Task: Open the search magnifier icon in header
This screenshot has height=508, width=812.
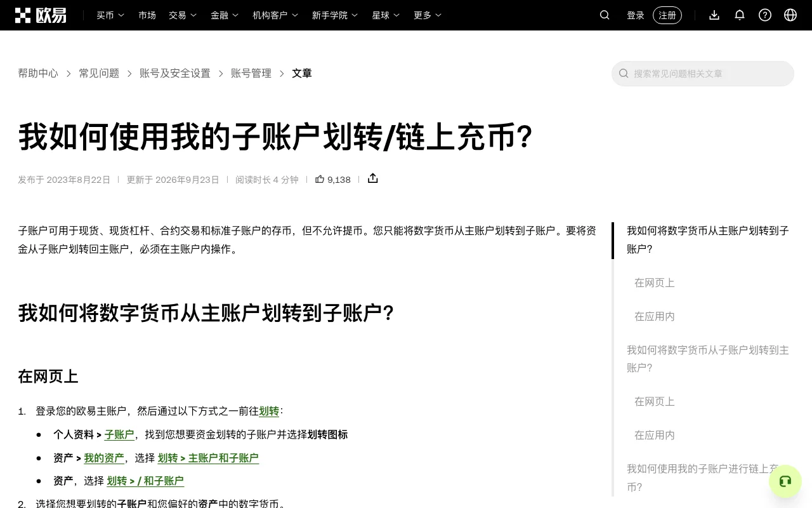Action: (605, 15)
